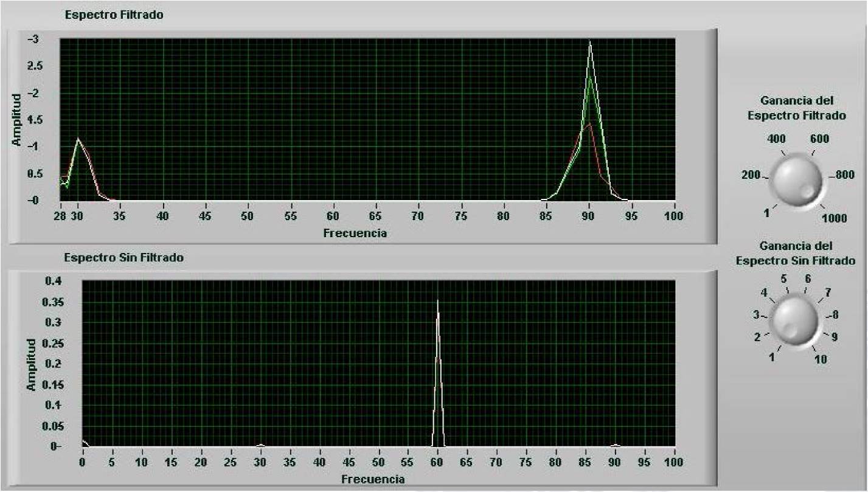Set filtered gain knob to 400 mark
Screen dimensions: 868x492
pyautogui.click(x=777, y=139)
